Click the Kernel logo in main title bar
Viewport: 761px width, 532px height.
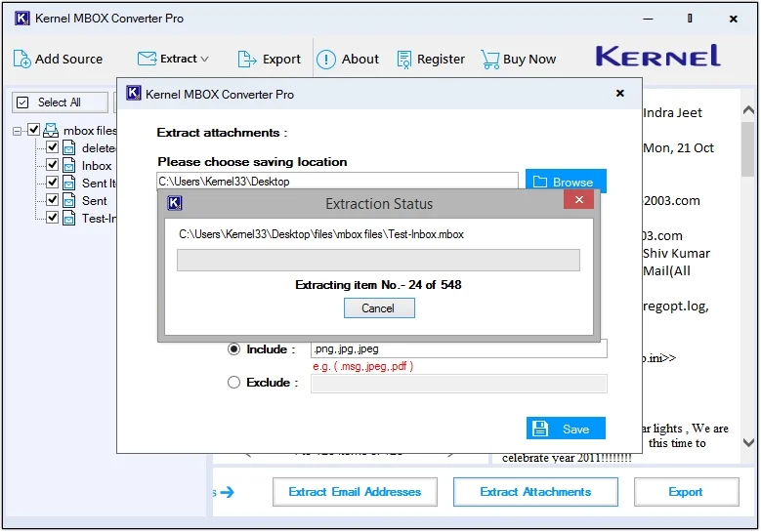tap(21, 19)
